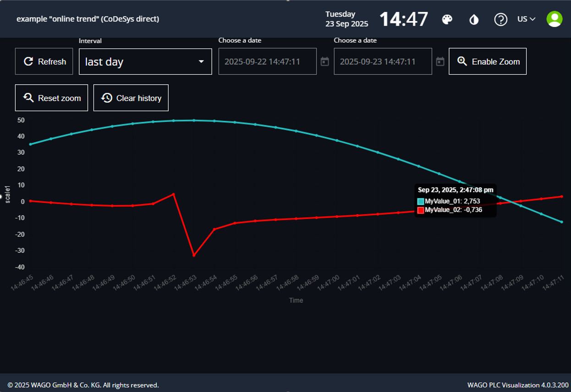The width and height of the screenshot is (571, 392).
Task: Open the help question mark icon
Action: [x=500, y=19]
